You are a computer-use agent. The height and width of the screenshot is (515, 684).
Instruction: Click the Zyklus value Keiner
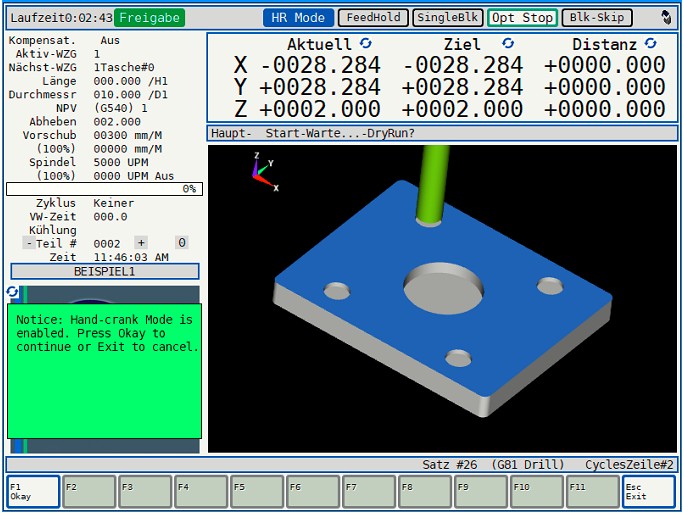coord(113,203)
